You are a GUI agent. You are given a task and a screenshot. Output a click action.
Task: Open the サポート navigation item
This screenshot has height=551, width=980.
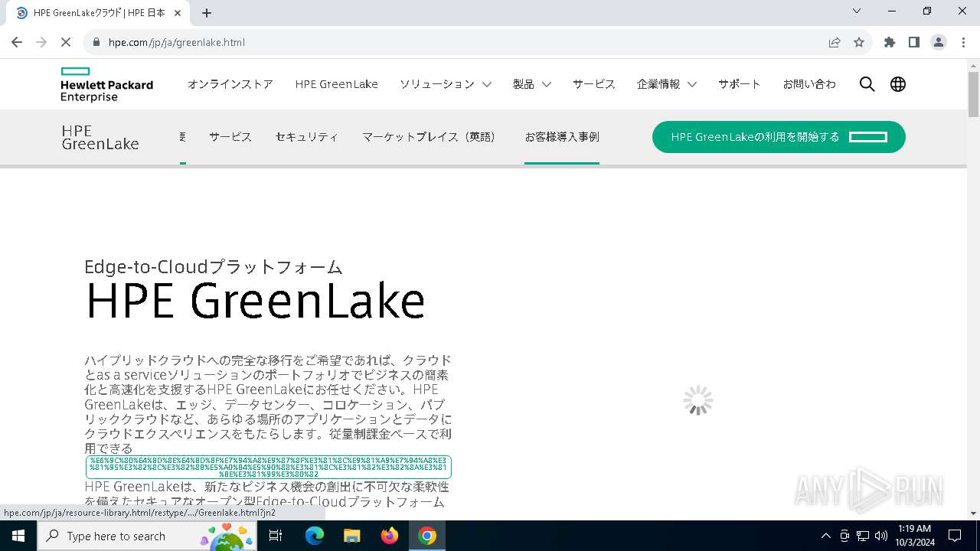[x=740, y=84]
